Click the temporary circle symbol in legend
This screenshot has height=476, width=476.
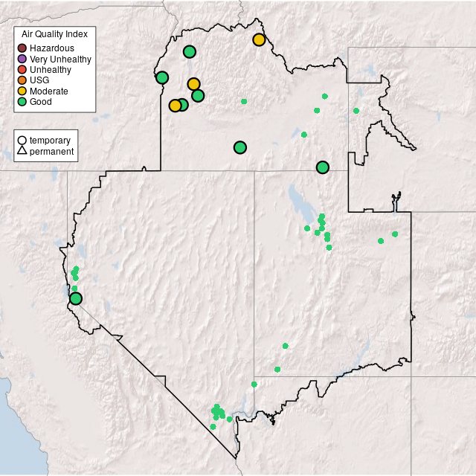22,140
